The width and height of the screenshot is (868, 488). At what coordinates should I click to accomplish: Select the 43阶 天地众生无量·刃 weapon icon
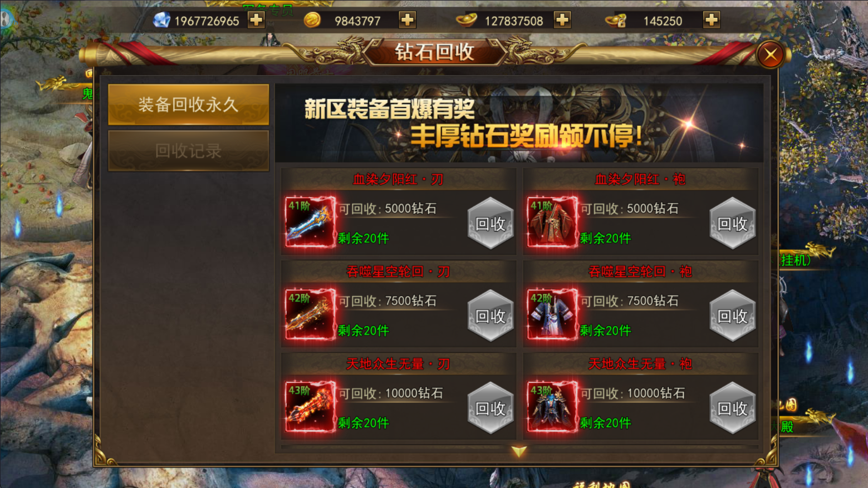tap(310, 407)
